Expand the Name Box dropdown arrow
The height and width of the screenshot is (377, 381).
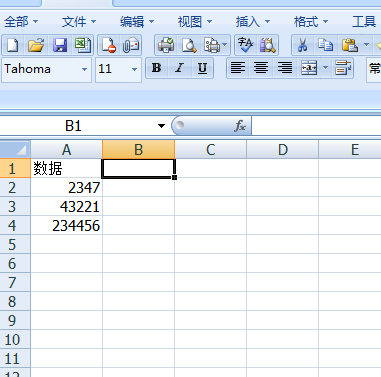[161, 126]
